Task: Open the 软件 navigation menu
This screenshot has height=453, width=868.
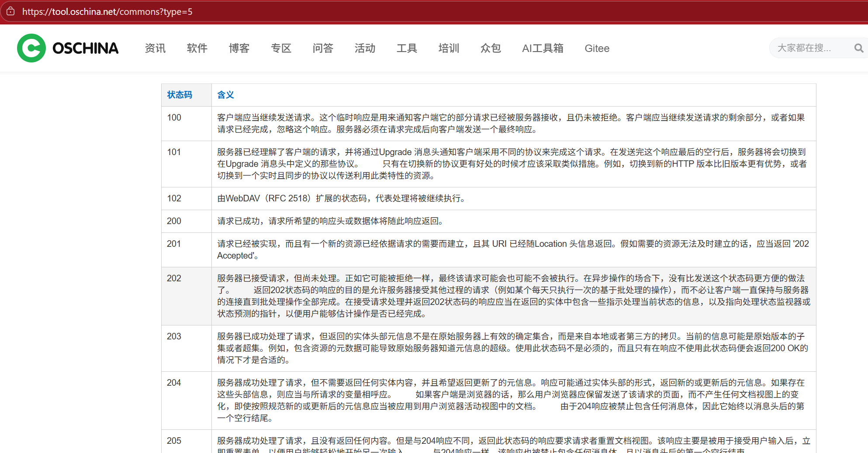Action: 197,48
